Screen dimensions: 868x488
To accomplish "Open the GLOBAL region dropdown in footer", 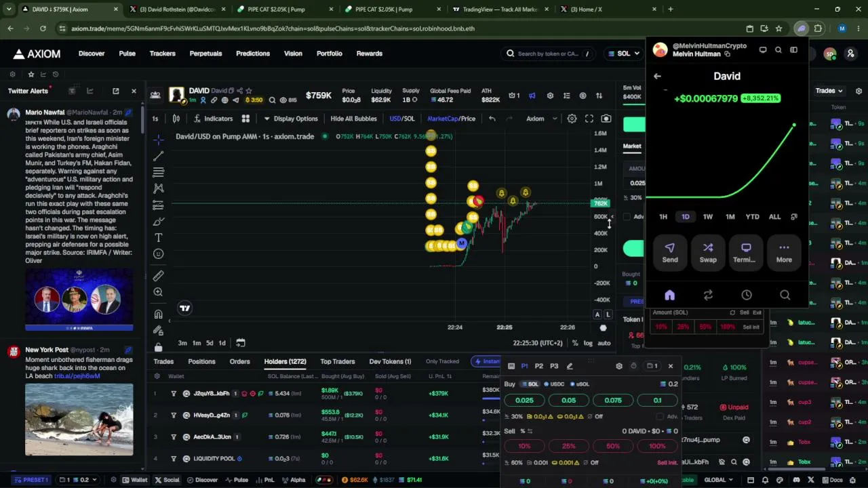I will pos(719,480).
